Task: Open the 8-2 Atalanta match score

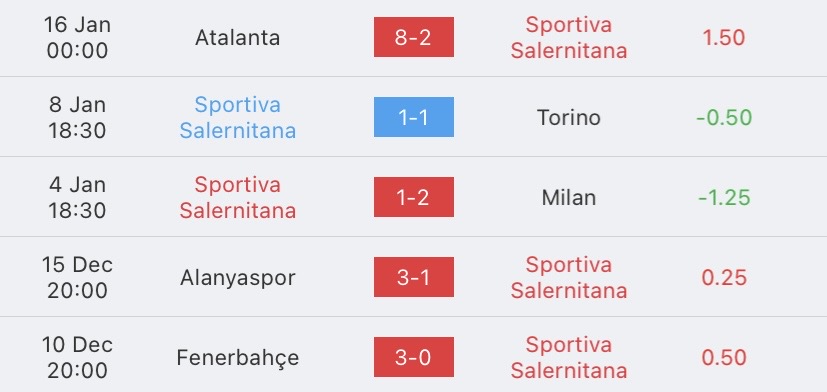Action: point(414,37)
